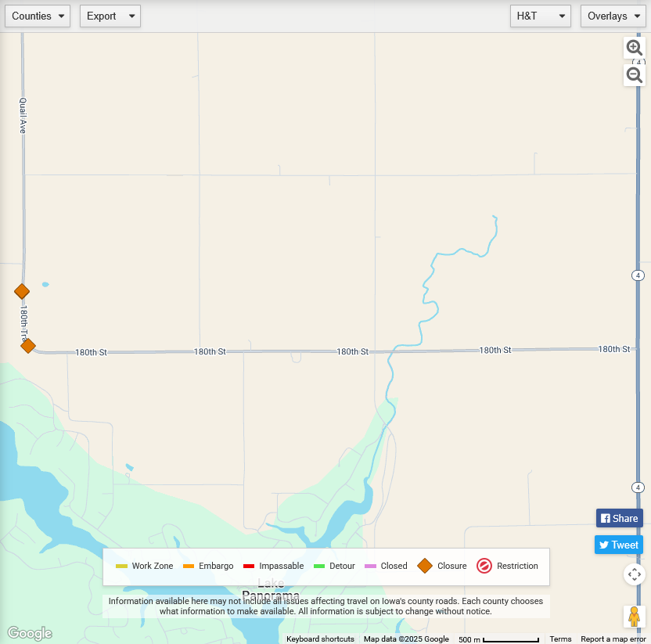Click the pan/recenter map control icon
This screenshot has width=651, height=644.
(x=635, y=574)
